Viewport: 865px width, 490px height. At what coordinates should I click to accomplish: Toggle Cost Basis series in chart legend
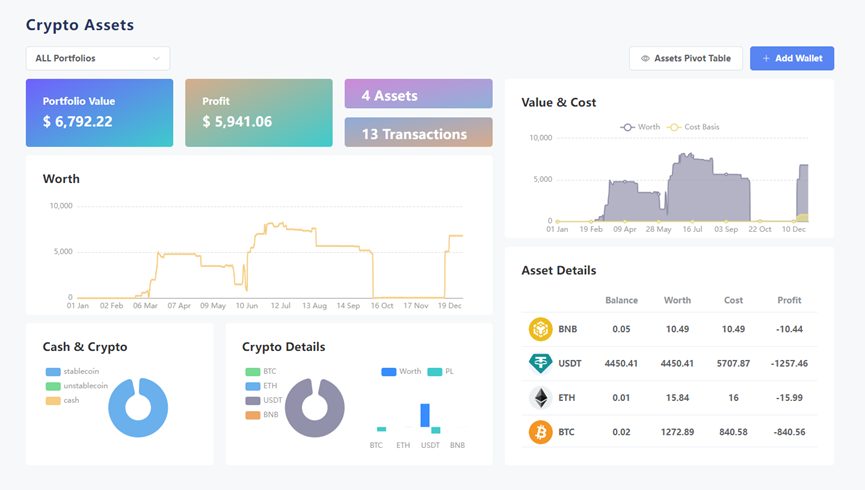pyautogui.click(x=693, y=127)
